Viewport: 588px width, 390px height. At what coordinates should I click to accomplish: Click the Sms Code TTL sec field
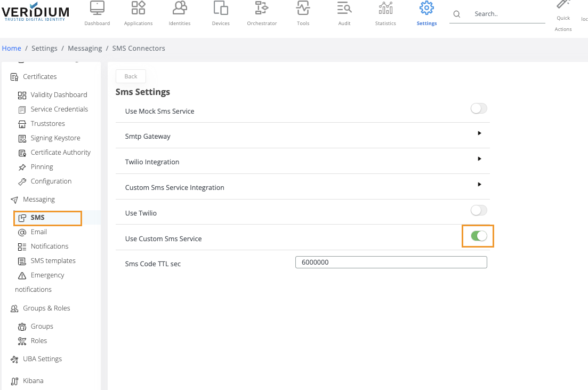[x=391, y=262]
